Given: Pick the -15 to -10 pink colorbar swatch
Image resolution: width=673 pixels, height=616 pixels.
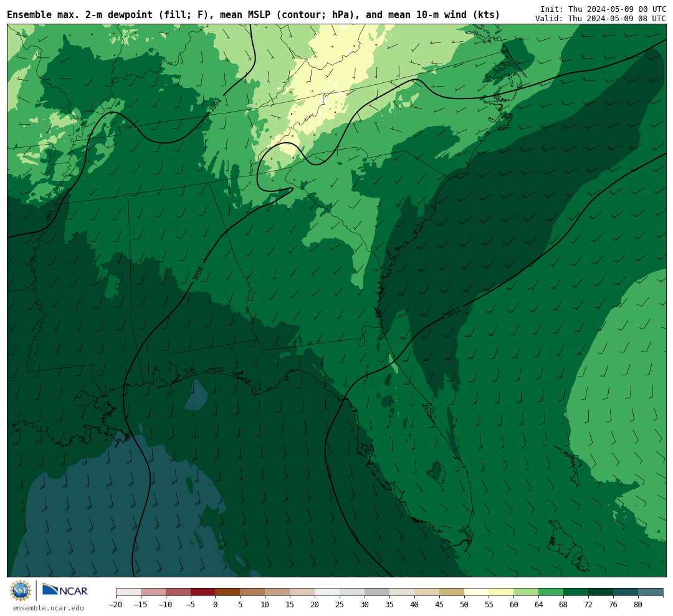Looking at the screenshot, I should click(x=153, y=592).
